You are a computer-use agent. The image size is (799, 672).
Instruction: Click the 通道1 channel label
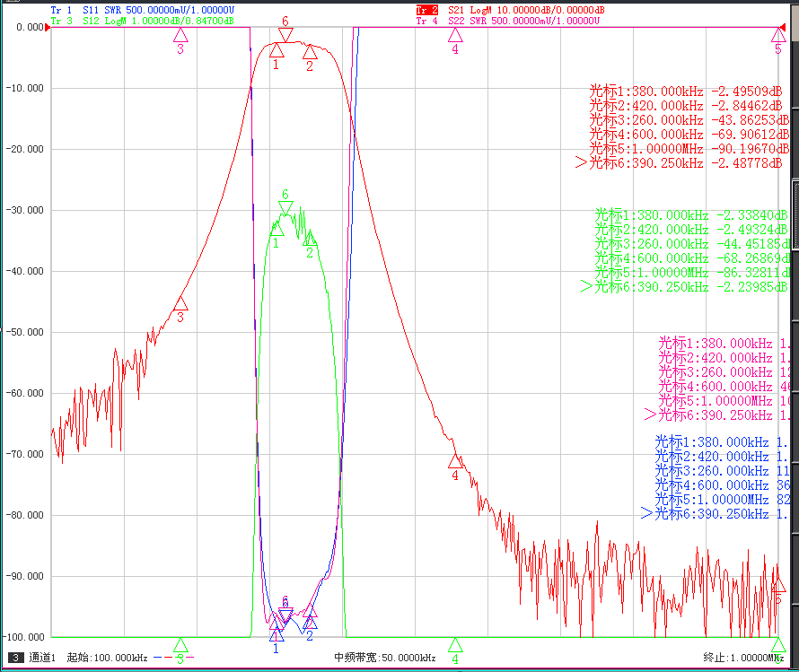point(42,658)
